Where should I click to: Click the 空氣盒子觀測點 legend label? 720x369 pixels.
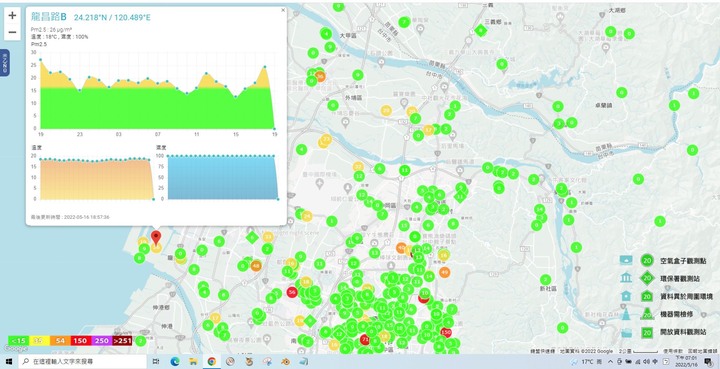click(x=683, y=261)
